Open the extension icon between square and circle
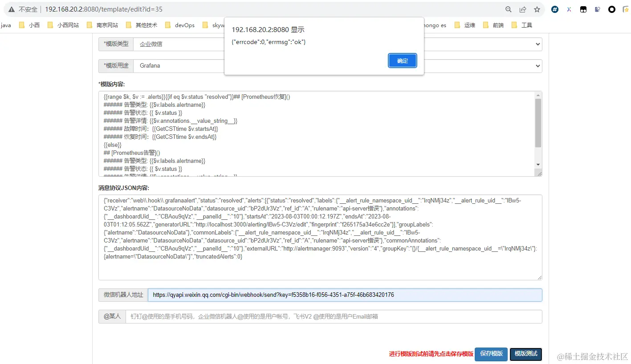 598,9
